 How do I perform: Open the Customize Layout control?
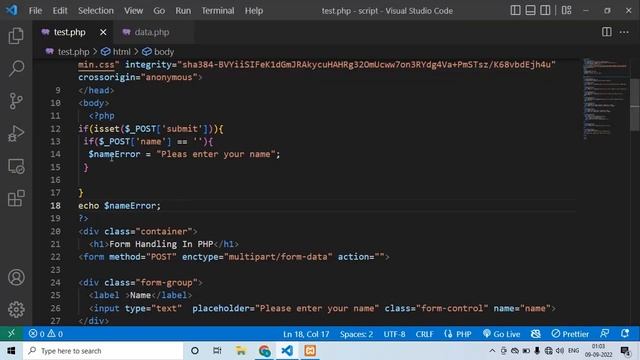click(x=567, y=11)
